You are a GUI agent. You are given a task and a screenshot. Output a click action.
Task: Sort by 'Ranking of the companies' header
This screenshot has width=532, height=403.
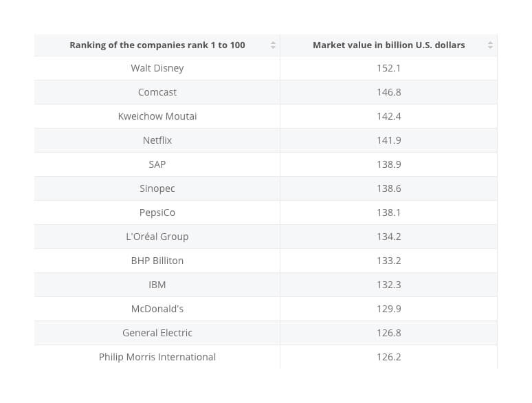click(x=157, y=45)
